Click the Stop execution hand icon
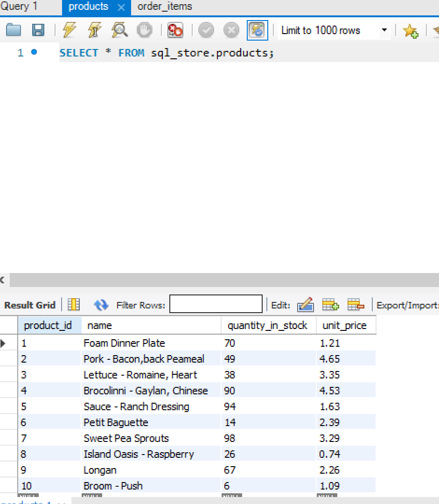The image size is (439, 504). [x=145, y=30]
